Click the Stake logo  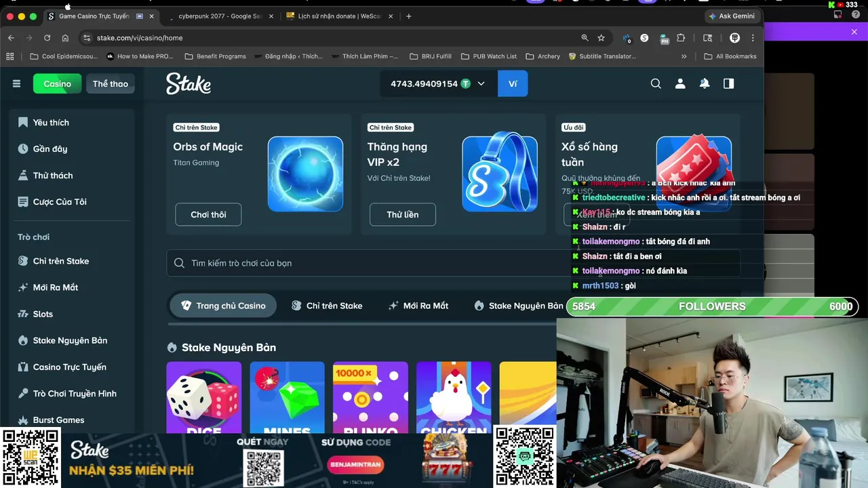pyautogui.click(x=189, y=83)
